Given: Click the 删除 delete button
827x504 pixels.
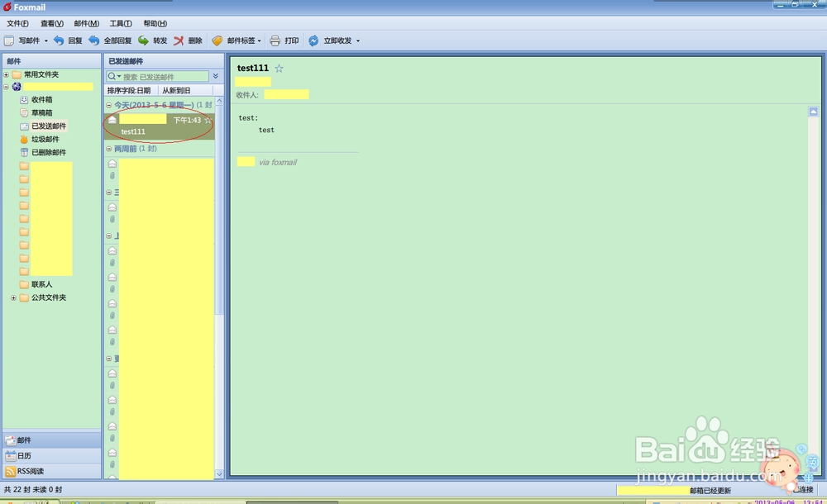Looking at the screenshot, I should 188,40.
